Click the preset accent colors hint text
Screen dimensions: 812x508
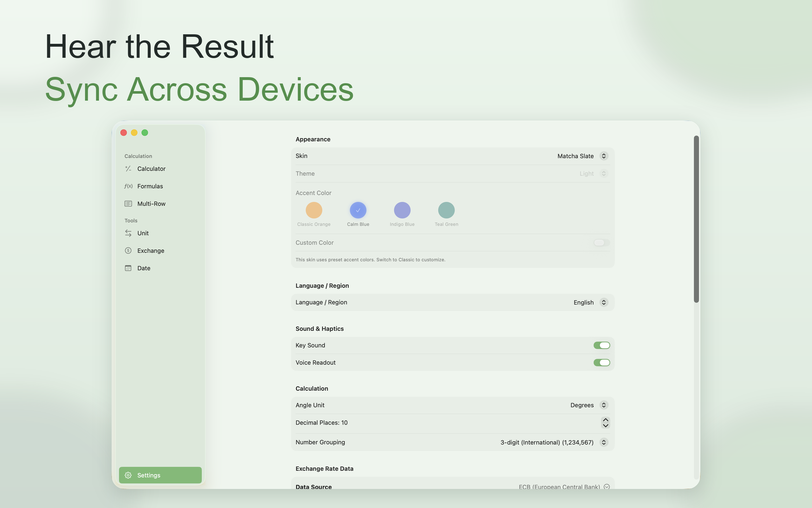click(x=370, y=260)
